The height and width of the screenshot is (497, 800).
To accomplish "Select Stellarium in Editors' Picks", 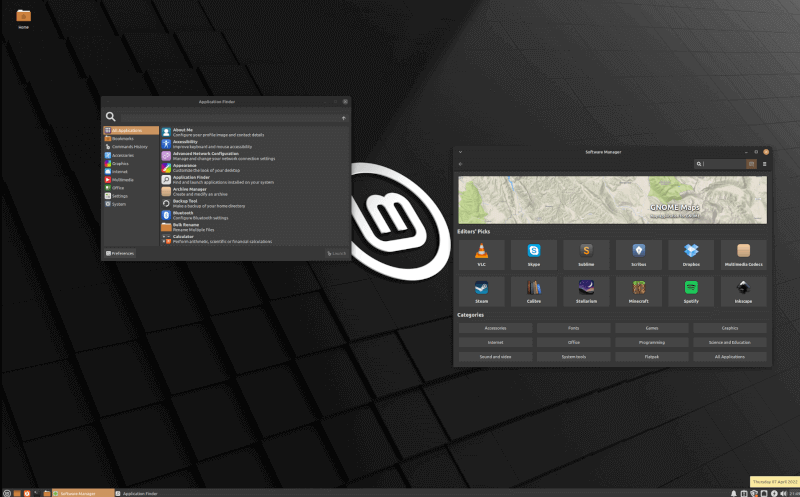I will tap(586, 291).
